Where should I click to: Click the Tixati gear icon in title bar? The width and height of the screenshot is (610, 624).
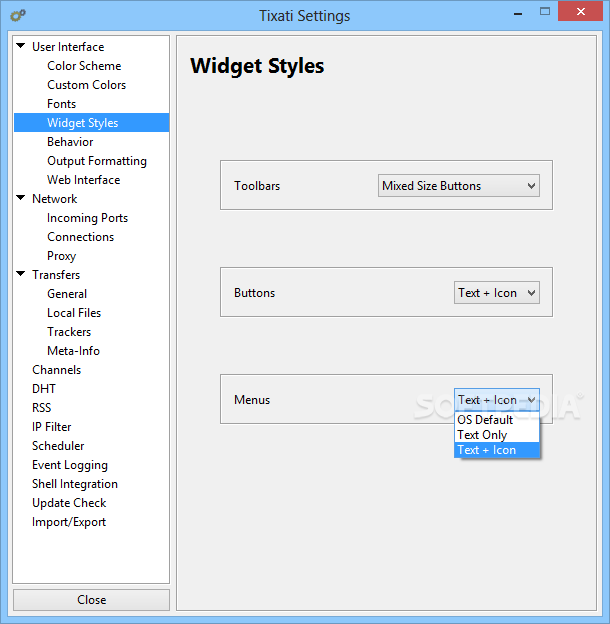pos(18,16)
